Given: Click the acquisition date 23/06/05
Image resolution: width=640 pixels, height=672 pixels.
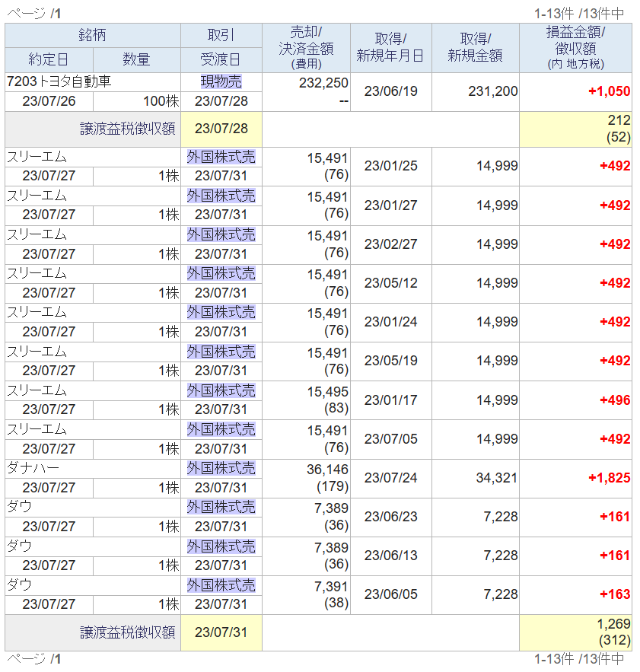Looking at the screenshot, I should [x=390, y=594].
